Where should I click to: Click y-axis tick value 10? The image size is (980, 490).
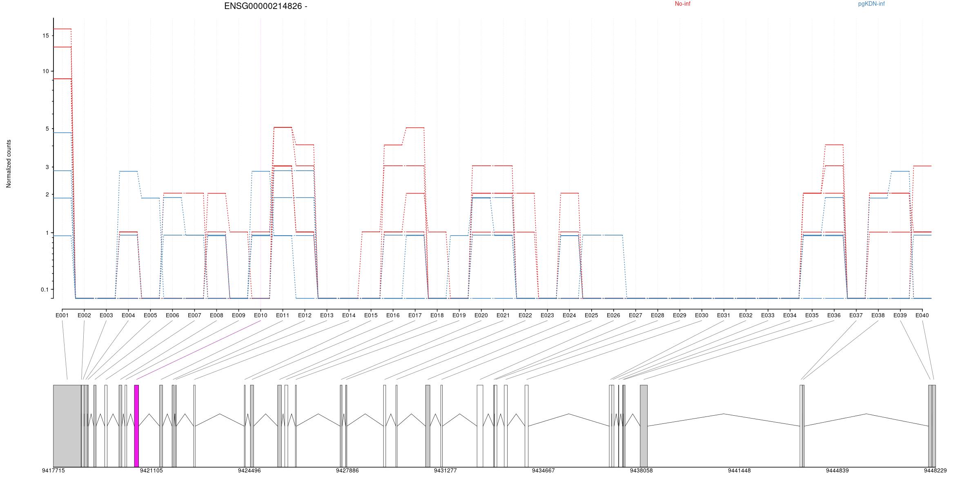tap(45, 71)
